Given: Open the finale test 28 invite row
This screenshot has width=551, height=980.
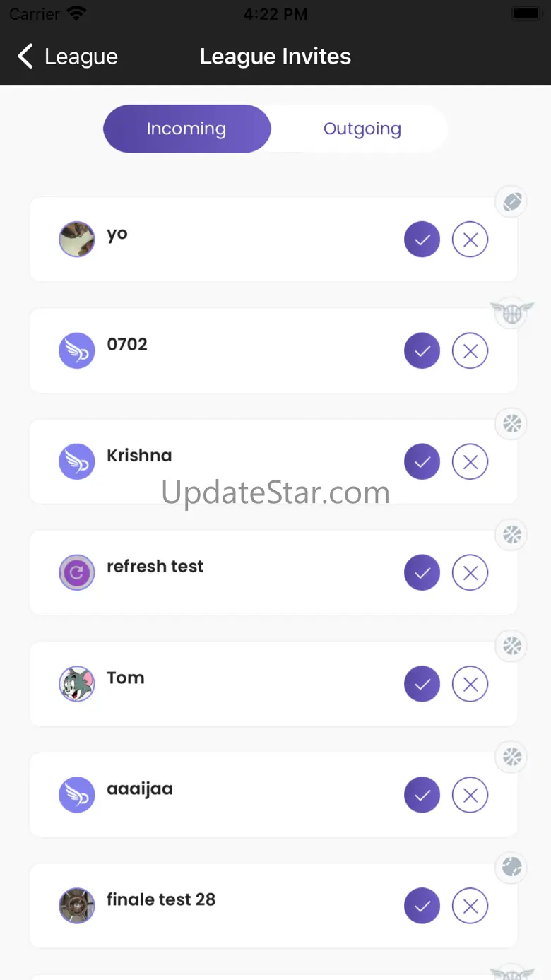Looking at the screenshot, I should pos(273,906).
